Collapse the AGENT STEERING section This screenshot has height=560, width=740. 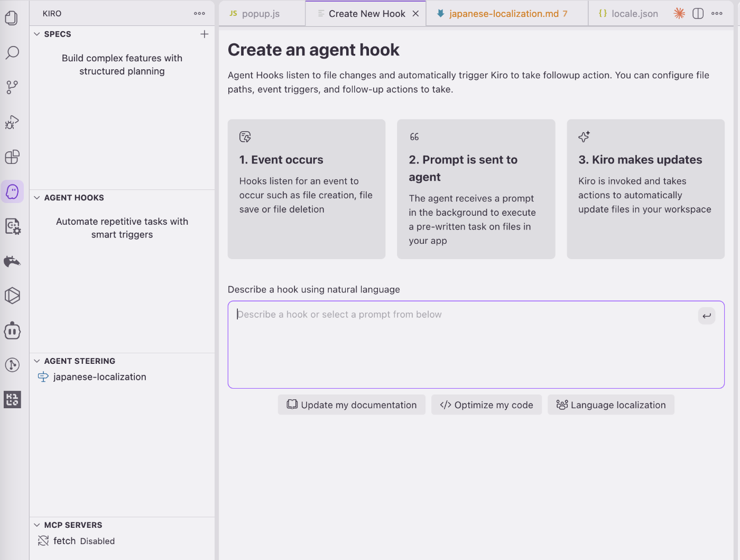[x=37, y=361]
